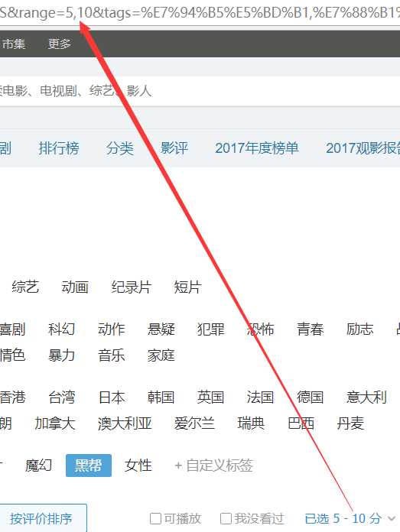Filter by region 韩国
This screenshot has width=400, height=532.
click(161, 397)
